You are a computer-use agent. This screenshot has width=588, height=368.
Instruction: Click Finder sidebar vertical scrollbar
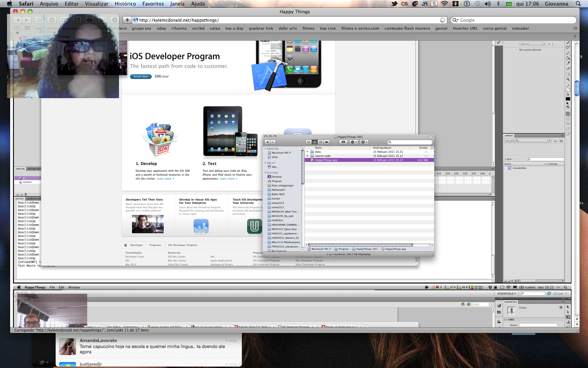coord(303,166)
